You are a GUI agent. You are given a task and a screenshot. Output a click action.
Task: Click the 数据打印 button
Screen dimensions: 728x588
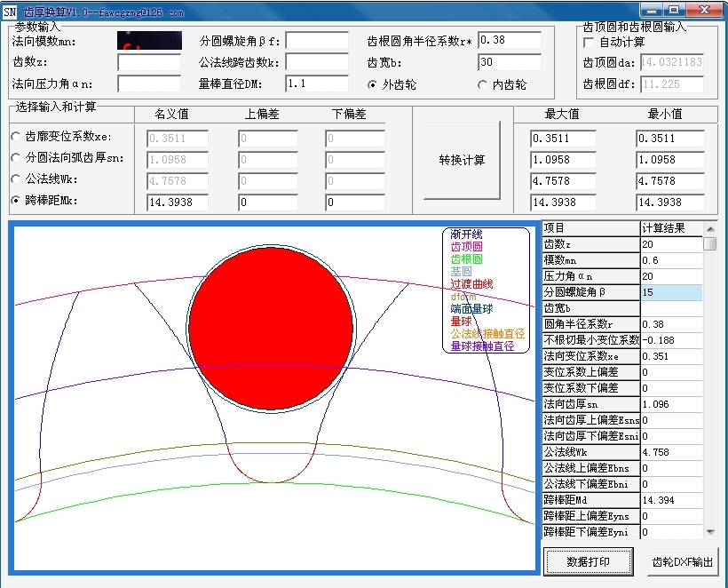click(588, 561)
